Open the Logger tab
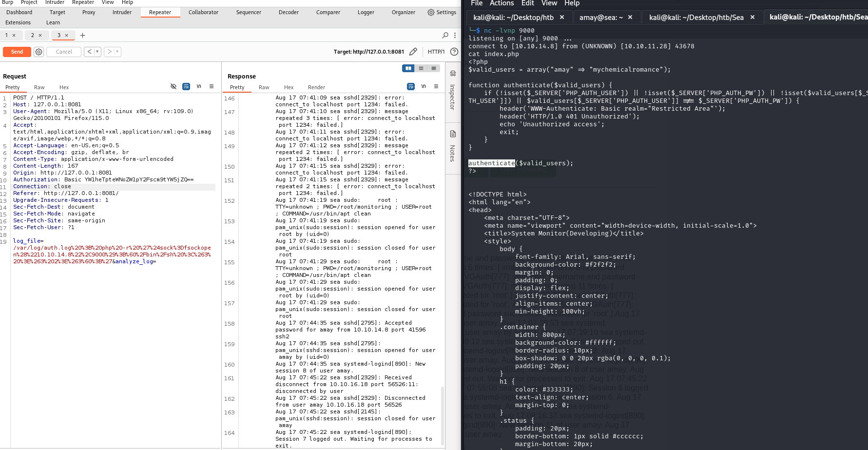The width and height of the screenshot is (868, 450). 366,12
